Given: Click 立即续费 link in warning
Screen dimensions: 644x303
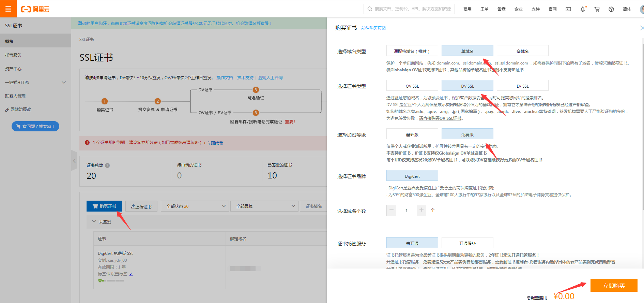Looking at the screenshot, I should [x=215, y=143].
